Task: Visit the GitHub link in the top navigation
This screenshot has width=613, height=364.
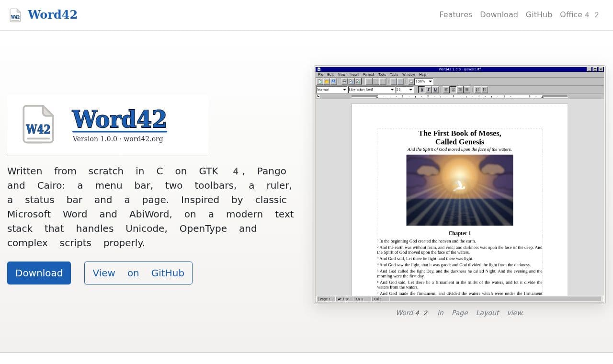Action: click(x=539, y=15)
